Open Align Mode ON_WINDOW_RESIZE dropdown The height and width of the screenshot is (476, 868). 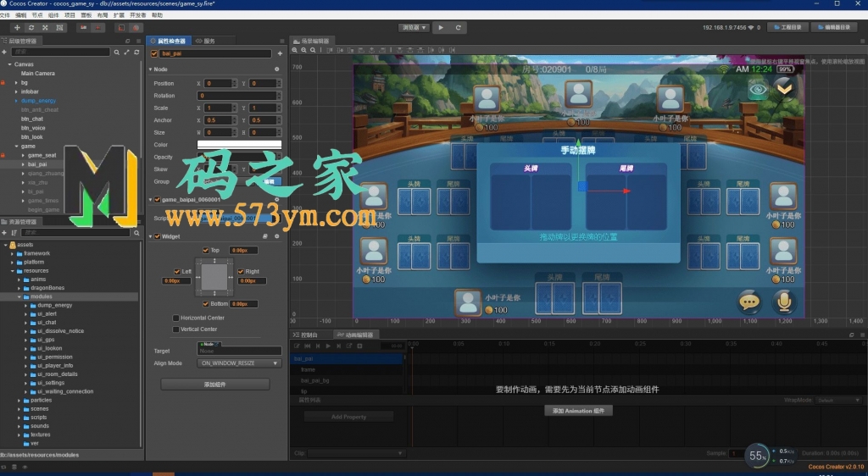pyautogui.click(x=239, y=363)
